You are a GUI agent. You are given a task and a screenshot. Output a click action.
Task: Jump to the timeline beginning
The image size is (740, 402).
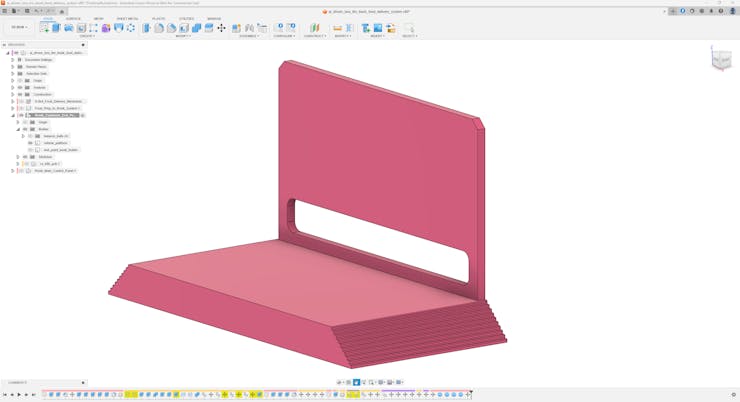click(5, 395)
